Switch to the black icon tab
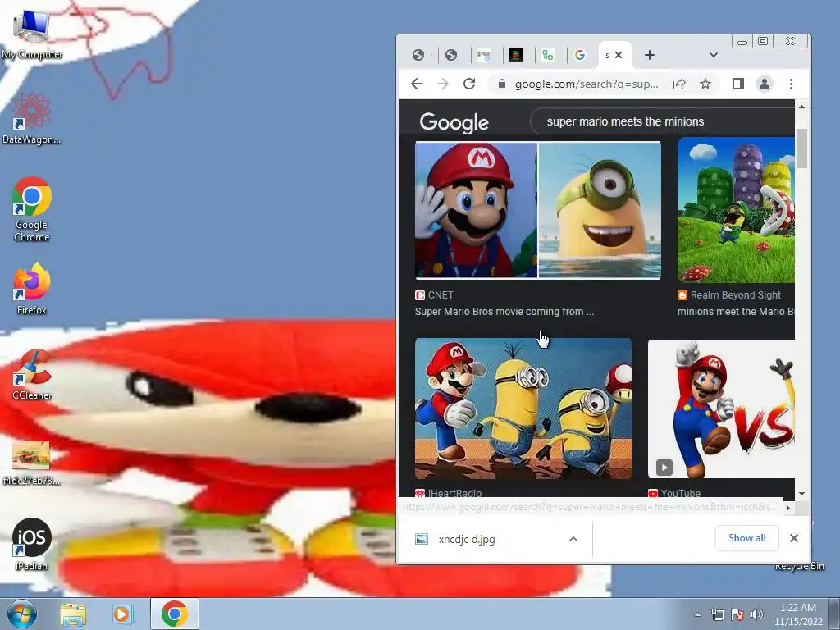Viewport: 840px width, 630px height. (516, 55)
